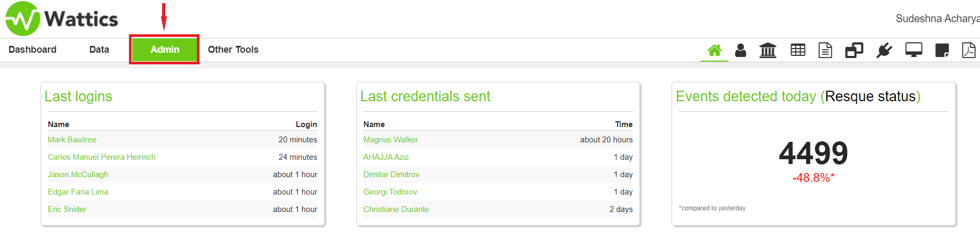980x232 pixels.
Task: Switch to the Dashboard tab
Action: tap(33, 50)
